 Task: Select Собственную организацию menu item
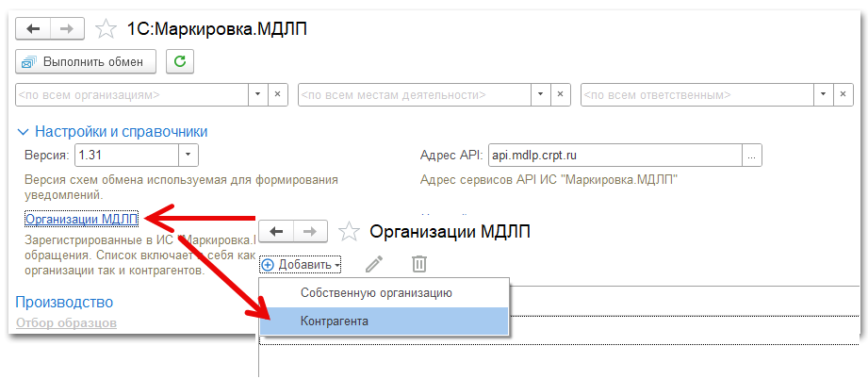384,293
